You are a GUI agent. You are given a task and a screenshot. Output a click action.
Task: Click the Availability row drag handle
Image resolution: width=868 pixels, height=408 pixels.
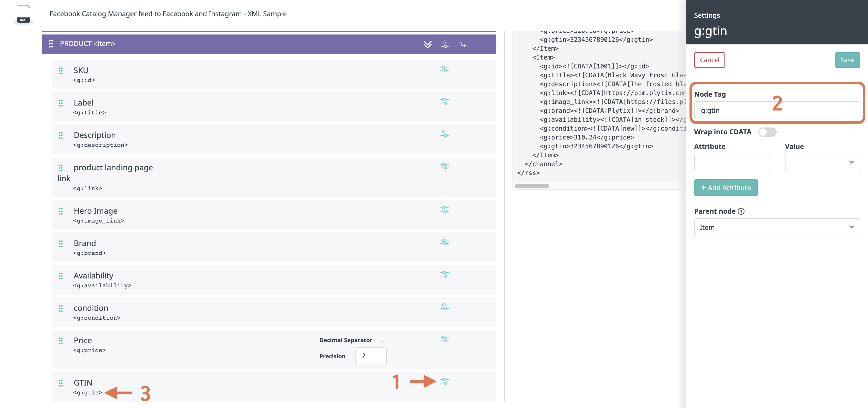click(x=61, y=276)
